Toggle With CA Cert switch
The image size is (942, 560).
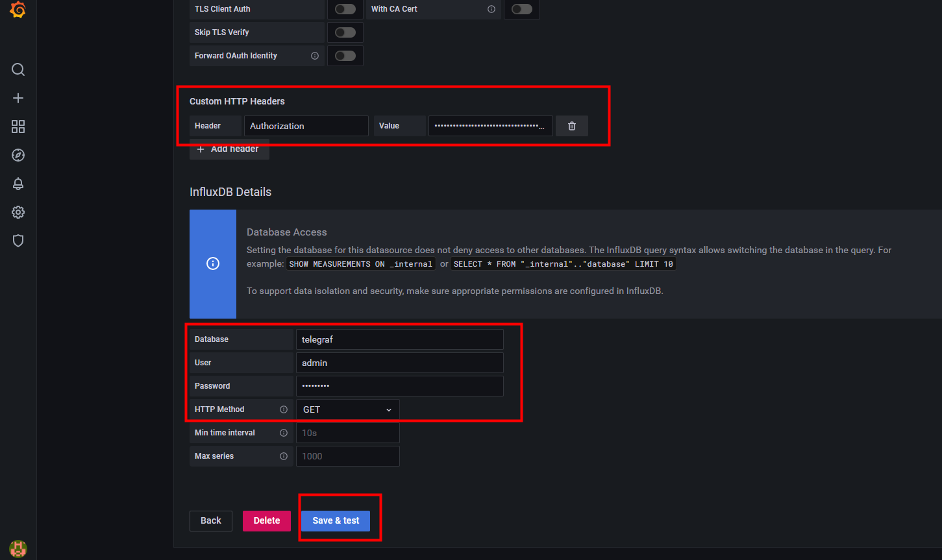tap(522, 9)
